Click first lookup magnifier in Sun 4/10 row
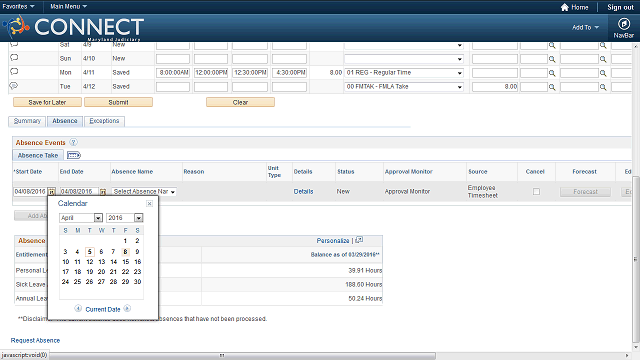Screen dimensions: 640x360 [552, 59]
